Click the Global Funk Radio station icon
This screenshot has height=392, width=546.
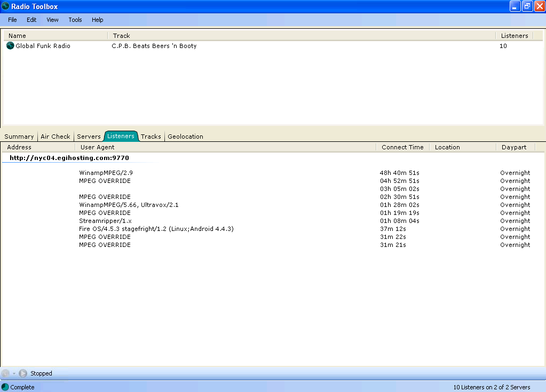coord(10,46)
